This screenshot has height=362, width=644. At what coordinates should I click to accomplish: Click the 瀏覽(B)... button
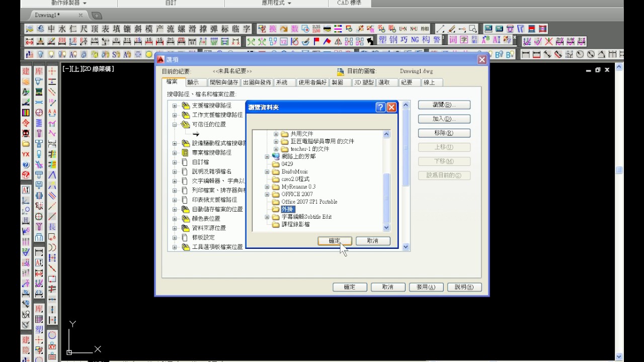point(444,105)
